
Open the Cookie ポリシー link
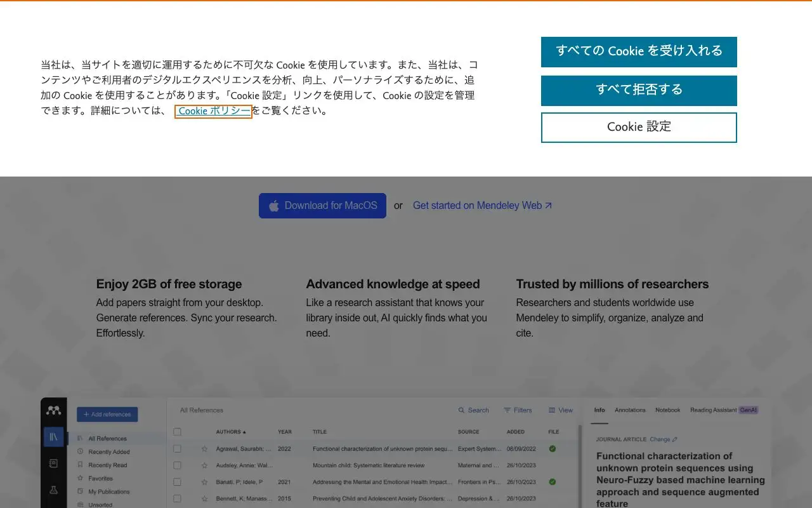(214, 111)
